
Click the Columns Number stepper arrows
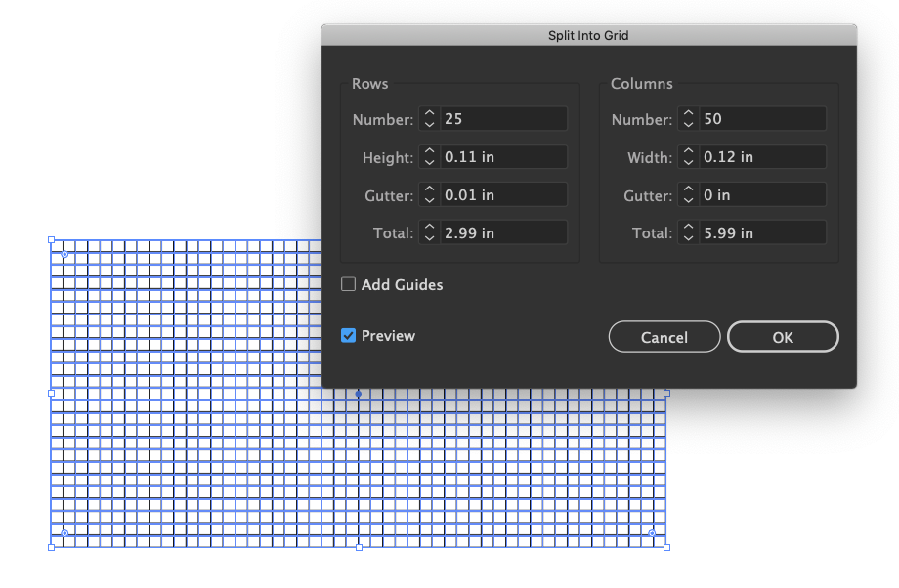[688, 119]
